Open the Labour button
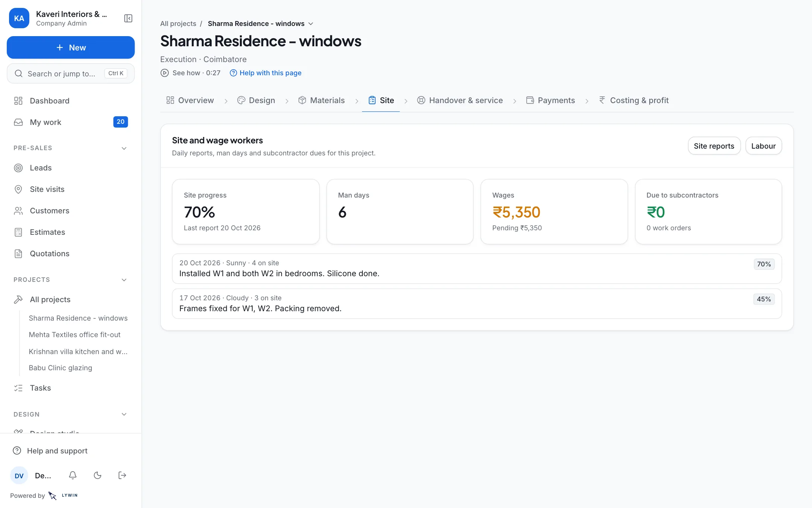The width and height of the screenshot is (812, 508). [764, 146]
